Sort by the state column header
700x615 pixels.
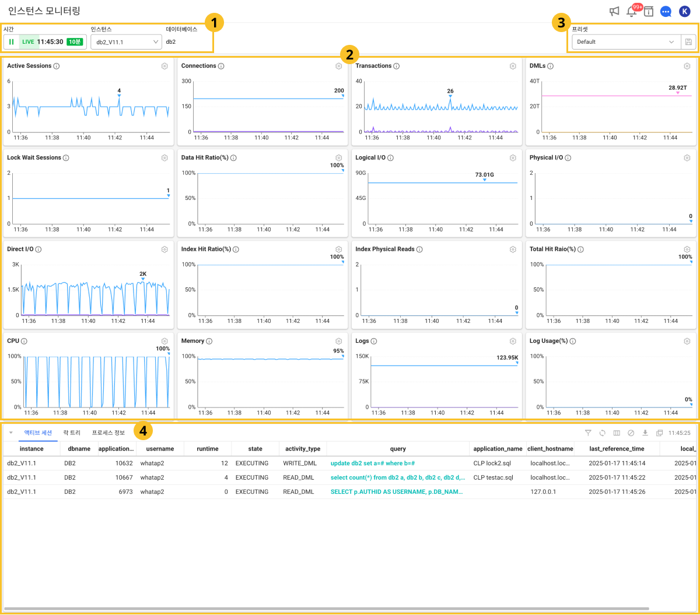[x=255, y=449]
